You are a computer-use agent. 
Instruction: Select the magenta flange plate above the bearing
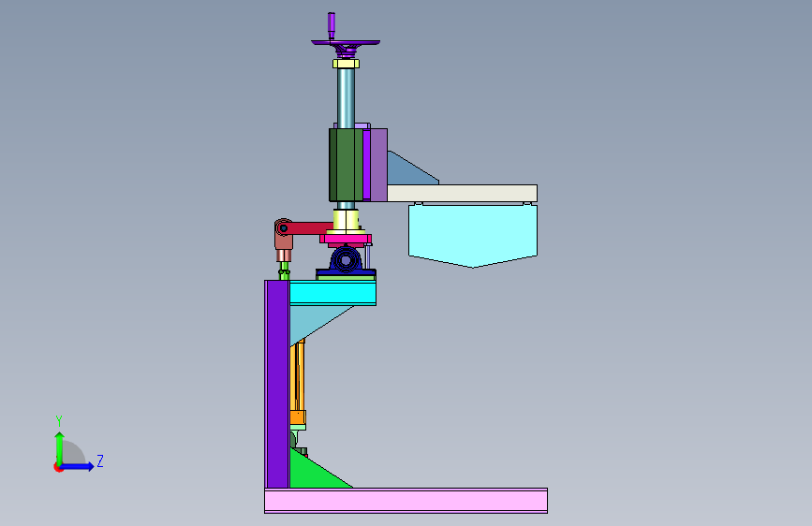point(346,239)
